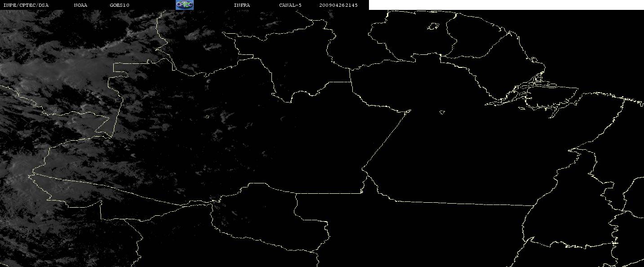644x267 pixels.
Task: Click the NOAA label in the header
Action: [81, 5]
